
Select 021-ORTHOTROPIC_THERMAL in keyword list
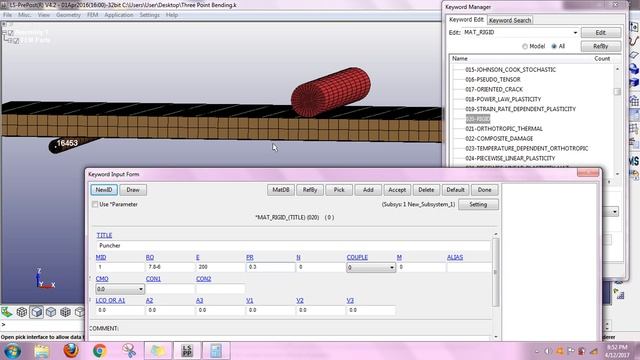click(x=504, y=129)
